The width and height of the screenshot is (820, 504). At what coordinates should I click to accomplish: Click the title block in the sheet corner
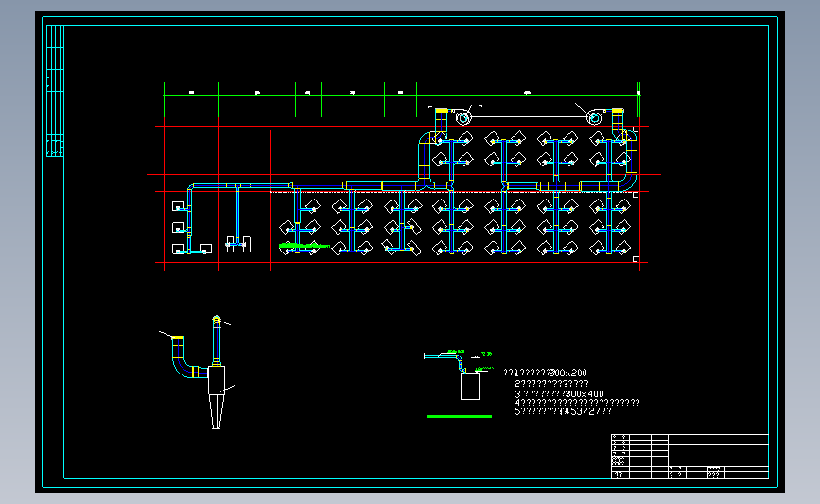pyautogui.click(x=689, y=457)
